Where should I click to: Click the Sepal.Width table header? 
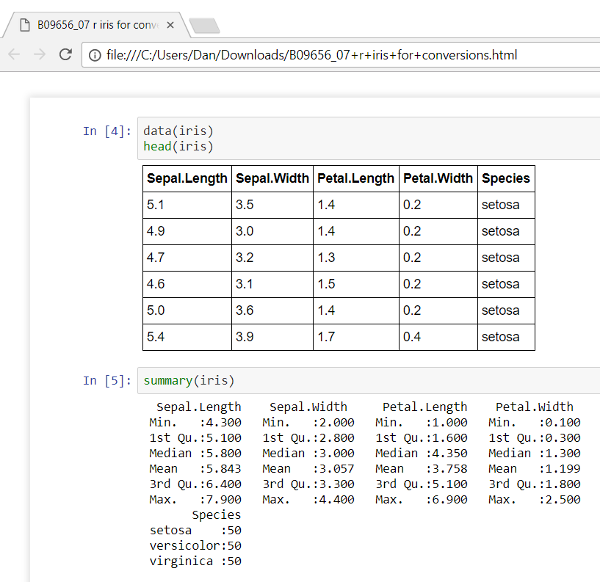pos(272,178)
